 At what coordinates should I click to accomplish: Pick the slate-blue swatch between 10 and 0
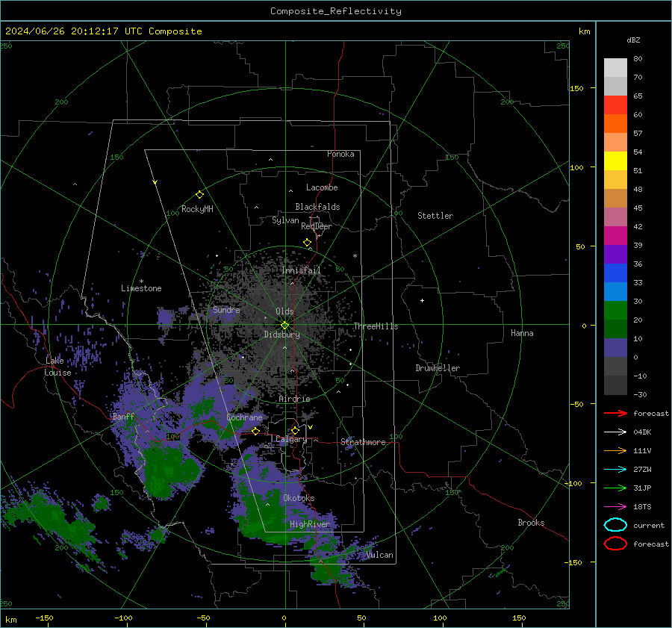click(615, 348)
